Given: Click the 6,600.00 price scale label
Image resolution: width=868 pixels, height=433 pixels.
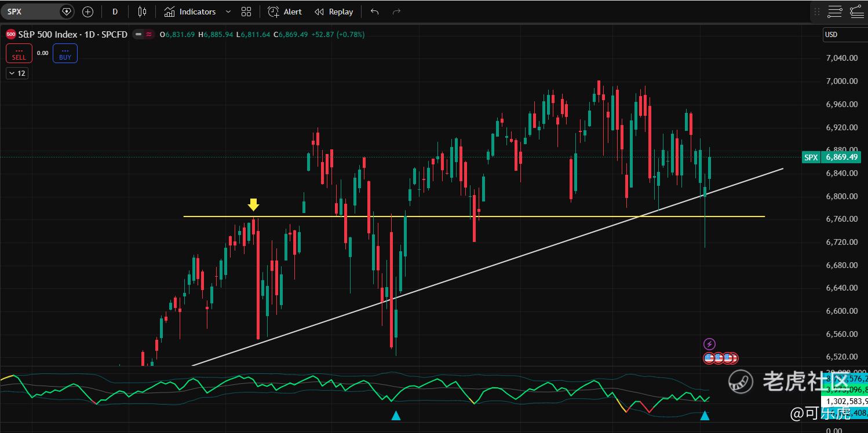Looking at the screenshot, I should (841, 311).
